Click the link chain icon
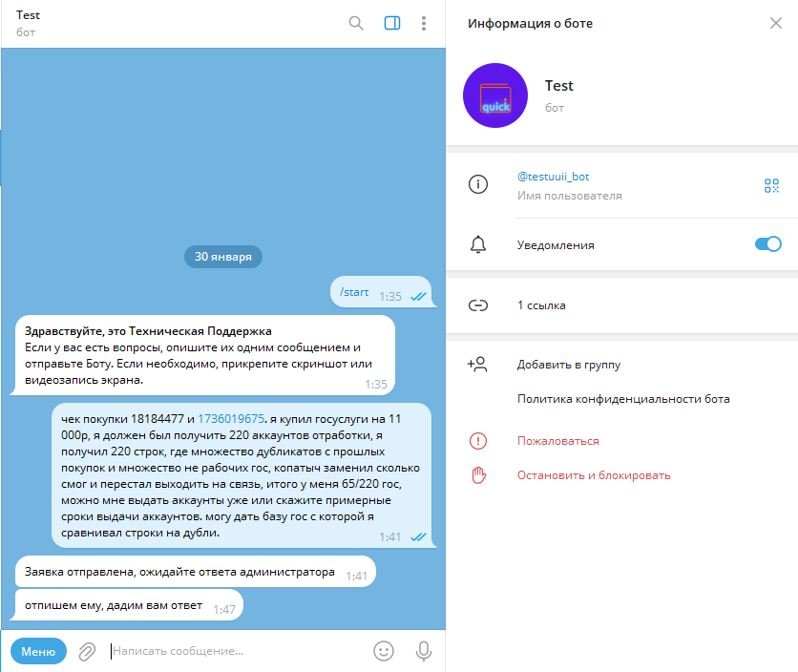Viewport: 798px width, 672px height. (478, 305)
